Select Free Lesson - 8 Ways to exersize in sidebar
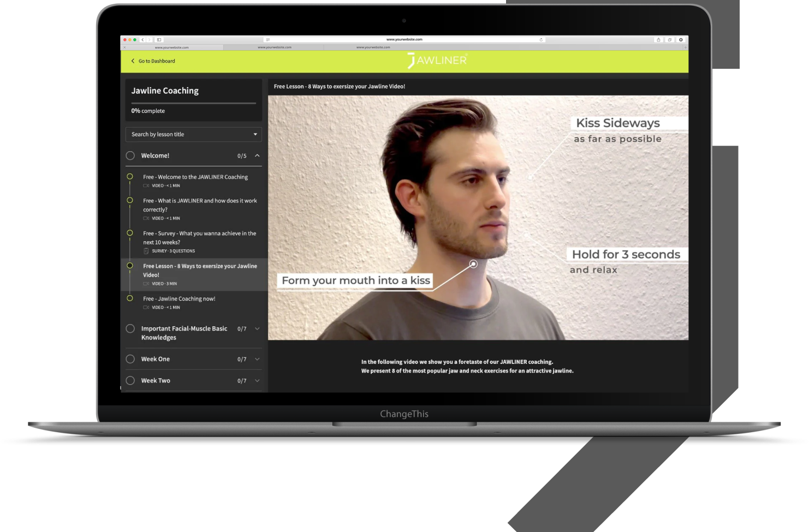The image size is (809, 532). point(194,274)
